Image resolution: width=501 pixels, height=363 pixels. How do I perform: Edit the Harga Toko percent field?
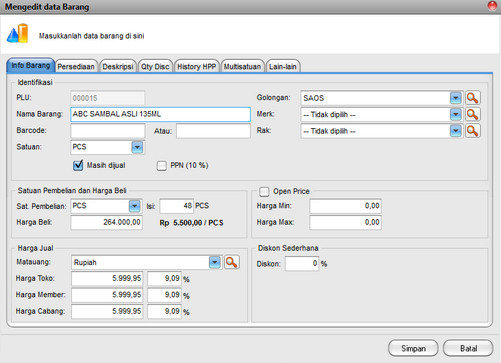tap(164, 279)
